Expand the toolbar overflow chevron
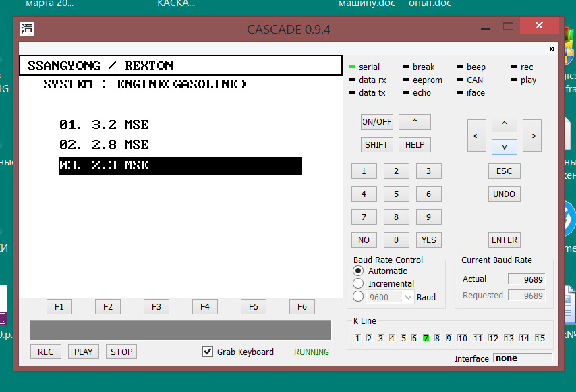 tap(552, 49)
